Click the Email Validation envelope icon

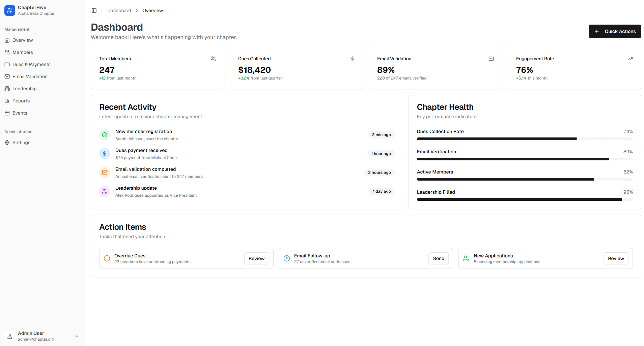pos(7,76)
